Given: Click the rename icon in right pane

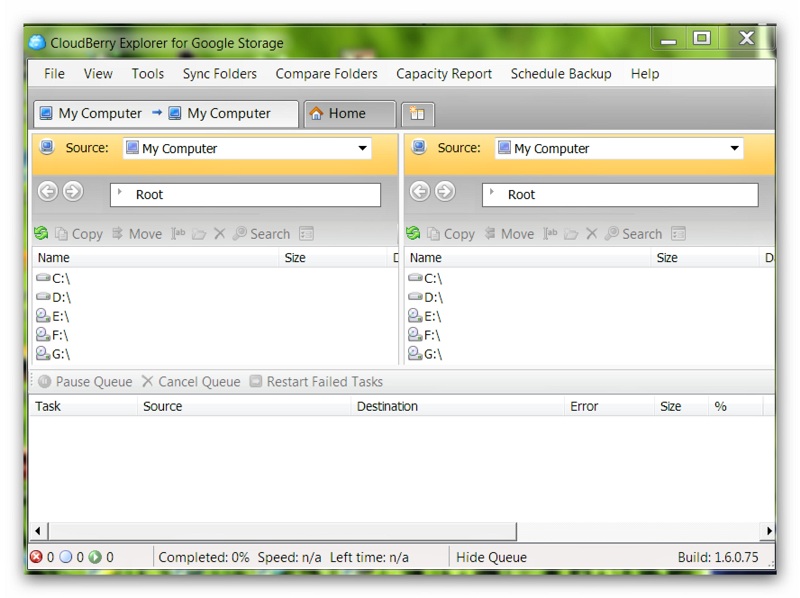Looking at the screenshot, I should pos(550,234).
